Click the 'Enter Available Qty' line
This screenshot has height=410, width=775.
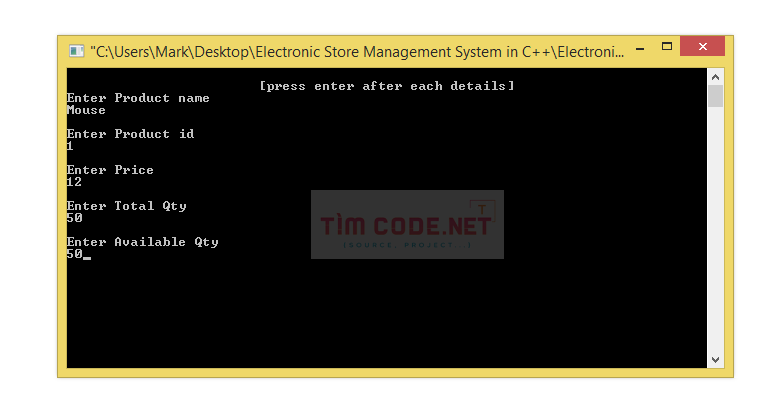pos(142,242)
